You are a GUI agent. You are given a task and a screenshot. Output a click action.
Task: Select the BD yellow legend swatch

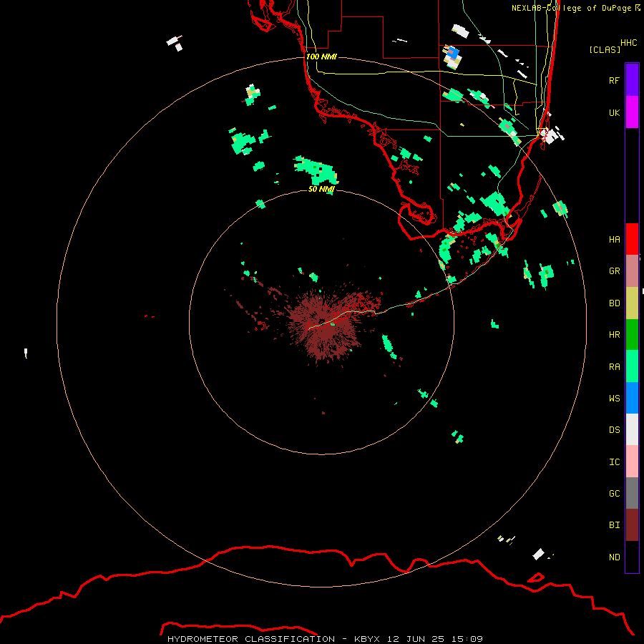[632, 303]
